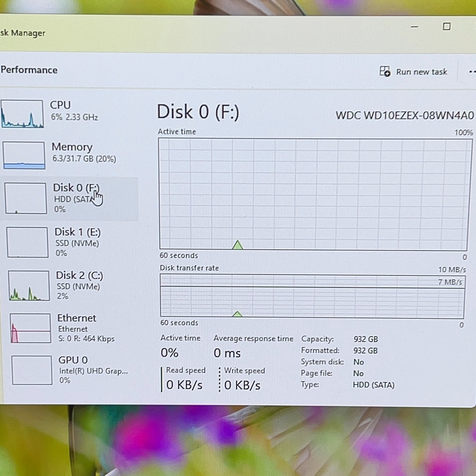Select the Ethernet graph thumbnail

click(x=30, y=328)
